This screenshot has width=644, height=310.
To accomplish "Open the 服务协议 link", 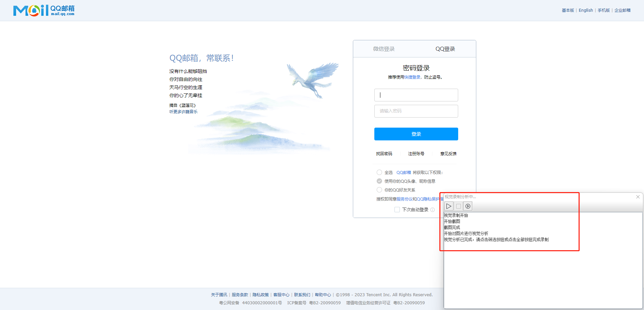I will [x=405, y=199].
